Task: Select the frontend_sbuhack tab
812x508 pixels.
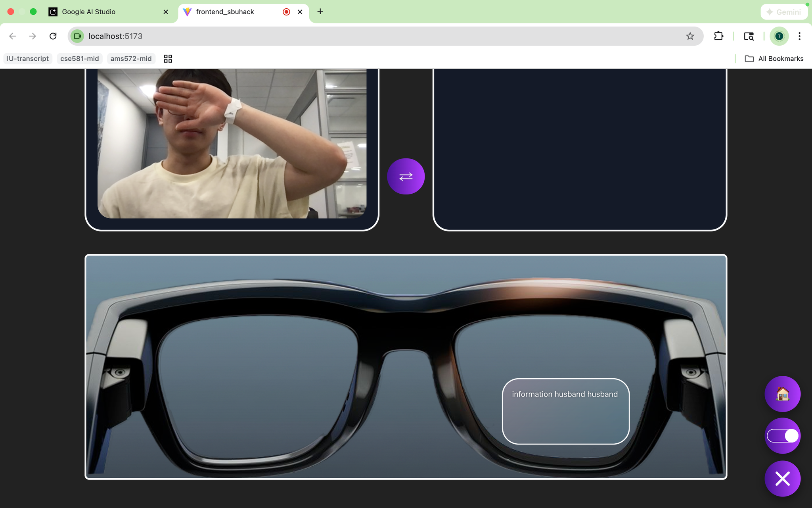Action: pyautogui.click(x=225, y=12)
